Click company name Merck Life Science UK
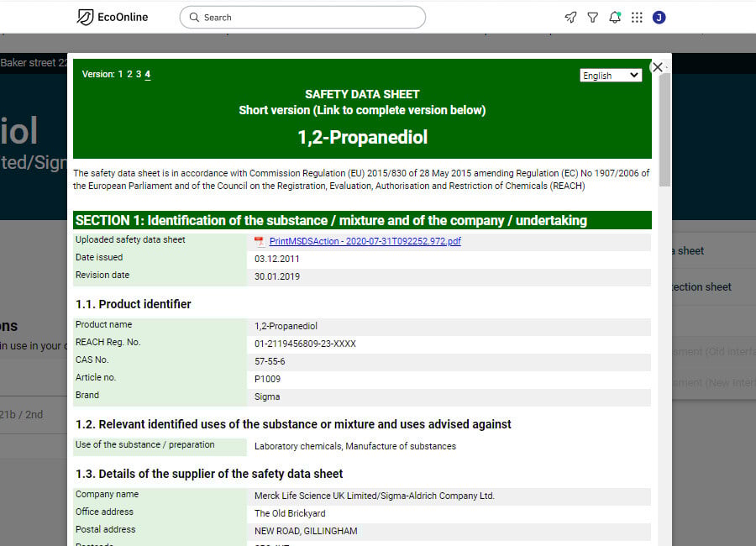Screen dimensions: 756x546 [x=375, y=496]
